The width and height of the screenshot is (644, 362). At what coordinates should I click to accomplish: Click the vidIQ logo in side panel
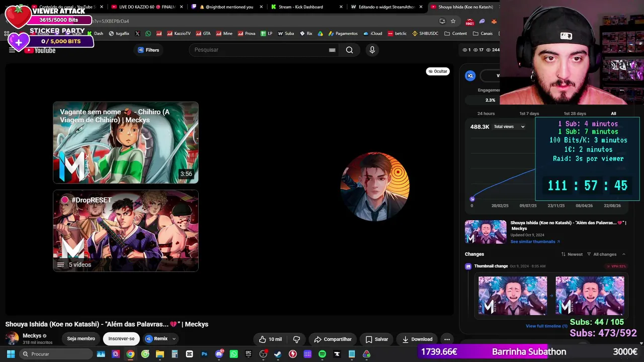[470, 76]
